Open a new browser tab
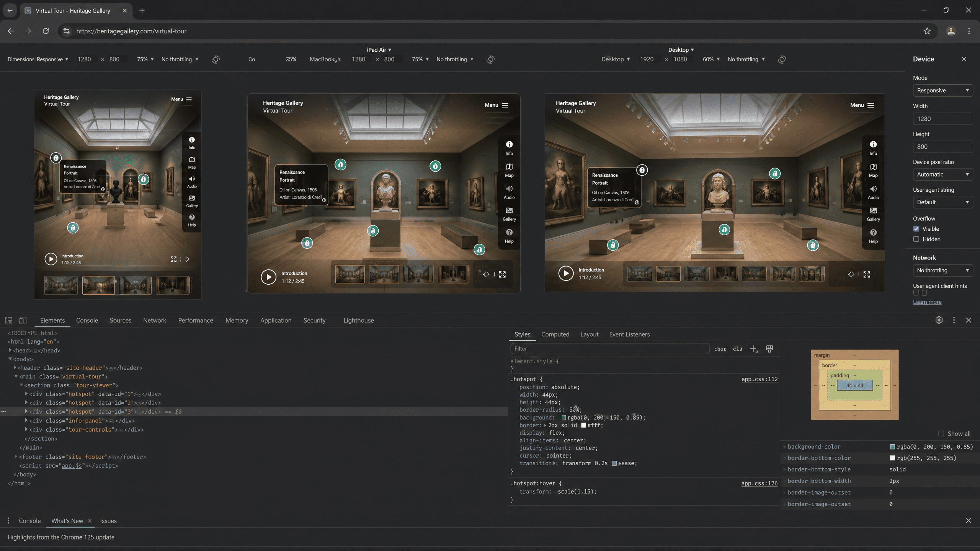Screen dimensions: 980x551 point(142,10)
